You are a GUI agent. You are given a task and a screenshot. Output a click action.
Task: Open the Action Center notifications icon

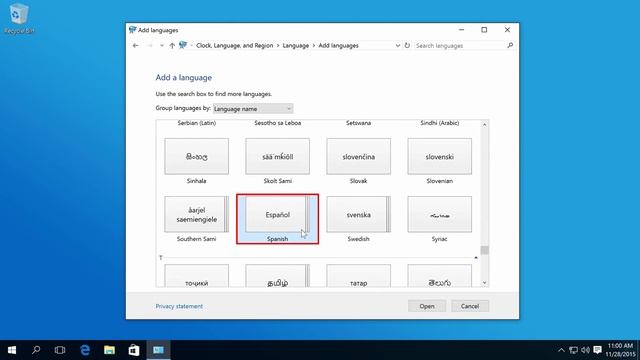point(598,350)
